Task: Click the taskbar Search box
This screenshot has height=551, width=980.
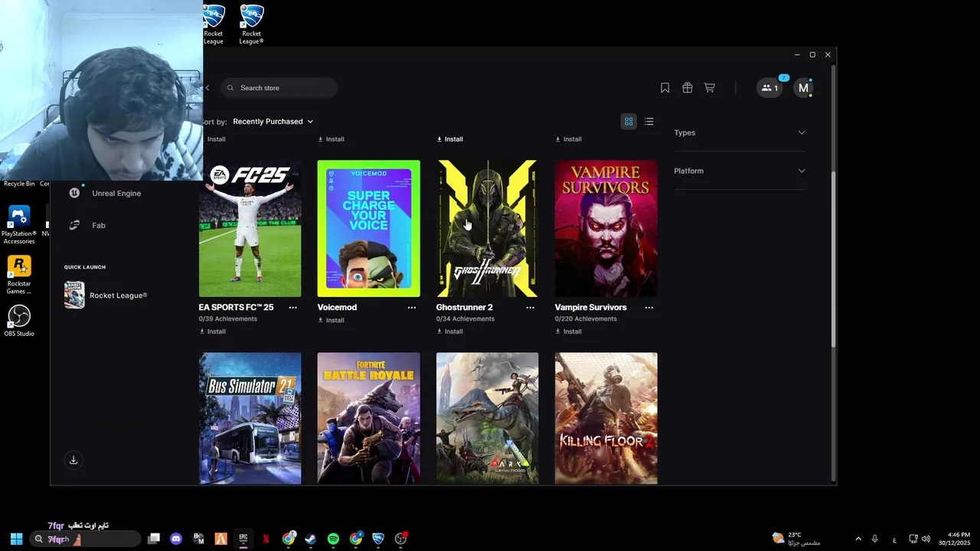Action: pyautogui.click(x=85, y=539)
